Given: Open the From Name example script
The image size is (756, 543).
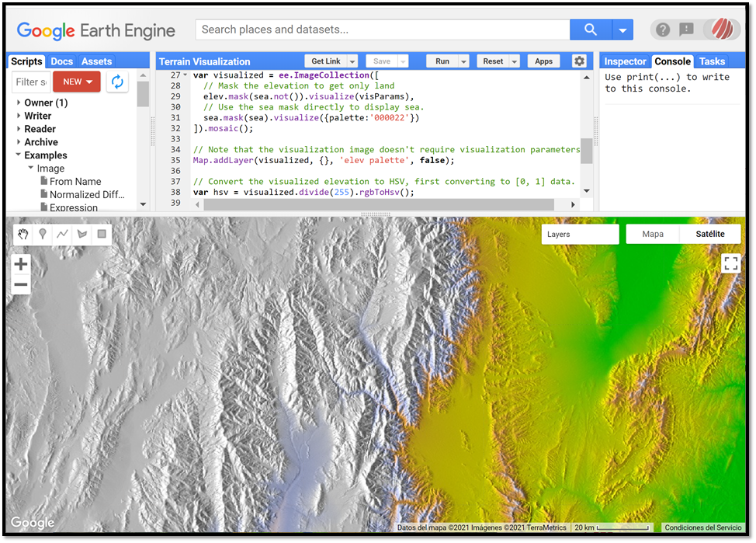Looking at the screenshot, I should pyautogui.click(x=75, y=182).
